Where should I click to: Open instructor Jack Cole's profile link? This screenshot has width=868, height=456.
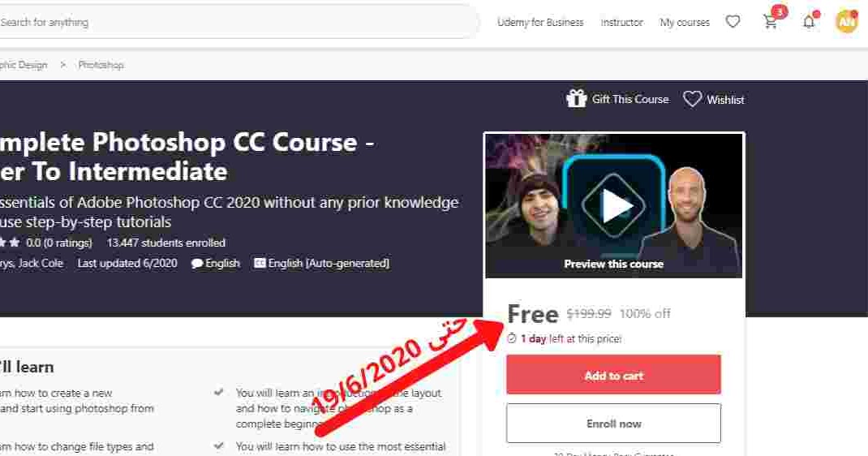tap(41, 264)
